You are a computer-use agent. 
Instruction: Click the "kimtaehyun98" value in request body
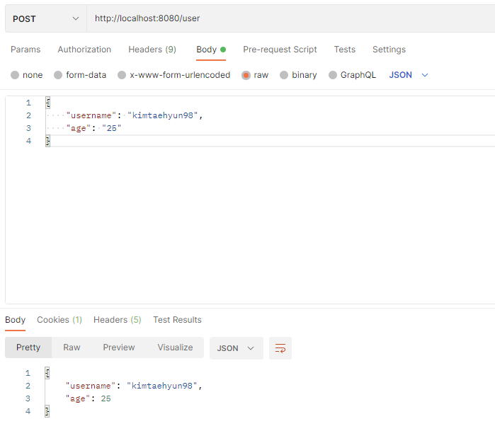point(163,115)
